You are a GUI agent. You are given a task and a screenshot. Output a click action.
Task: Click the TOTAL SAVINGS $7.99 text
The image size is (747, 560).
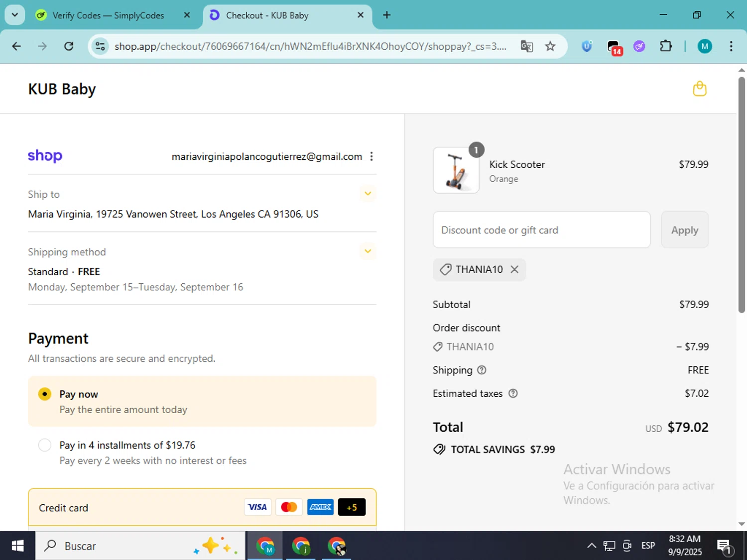pos(503,449)
